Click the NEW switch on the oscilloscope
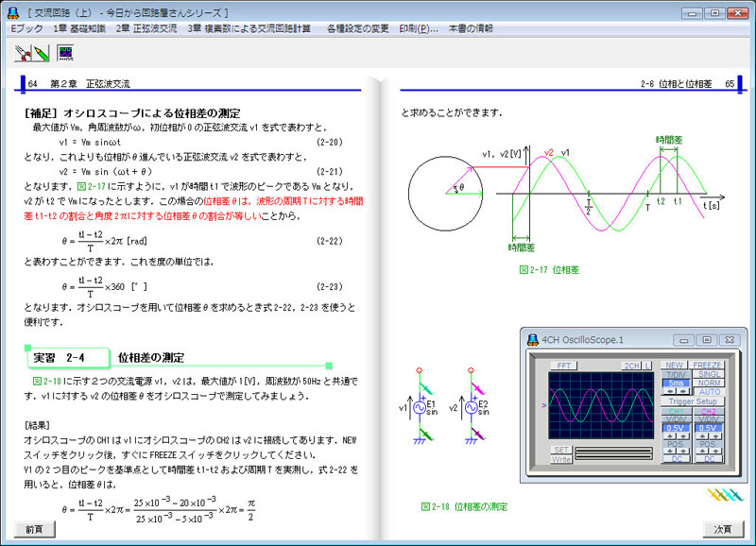The width and height of the screenshot is (756, 546). 674,366
